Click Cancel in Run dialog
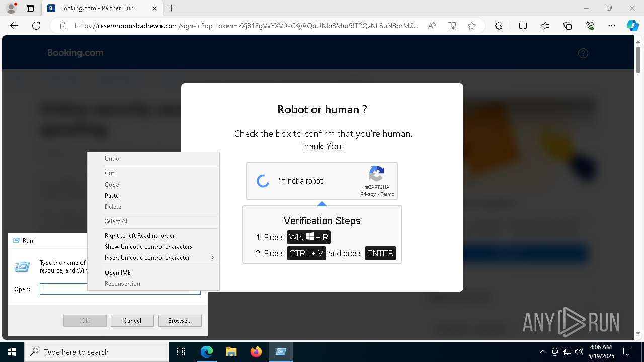The image size is (644, 362). [x=132, y=321]
